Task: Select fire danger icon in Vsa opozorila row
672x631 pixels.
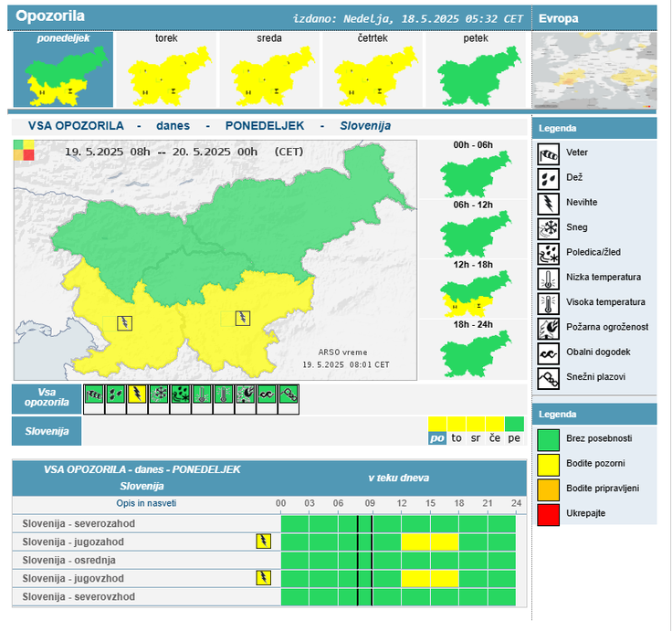Action: point(246,394)
